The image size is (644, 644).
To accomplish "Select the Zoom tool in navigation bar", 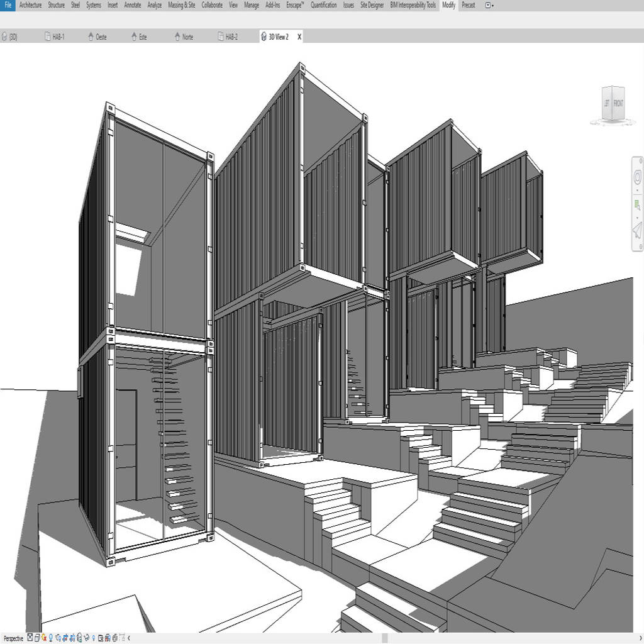I will point(636,204).
